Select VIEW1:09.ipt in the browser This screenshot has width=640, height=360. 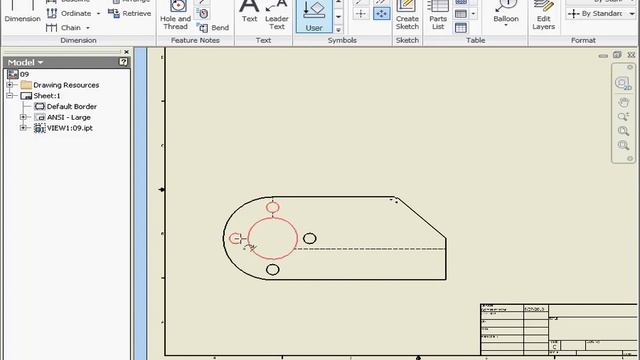pyautogui.click(x=64, y=128)
